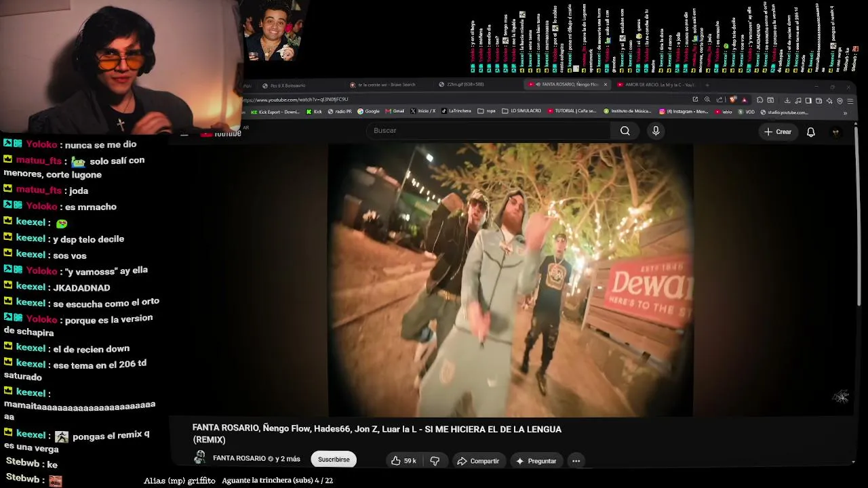Click the YouTube Buscar search field
This screenshot has height=488, width=868.
pos(488,131)
